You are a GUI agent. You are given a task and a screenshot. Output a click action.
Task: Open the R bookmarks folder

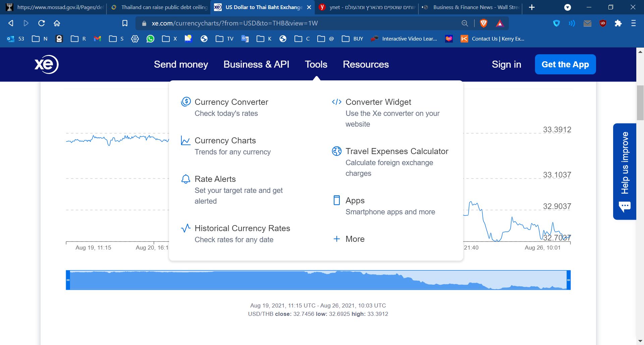[x=78, y=39]
